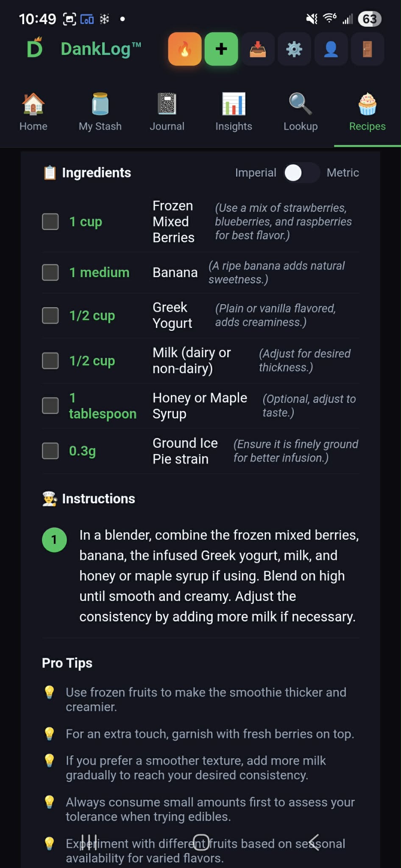Open the import inbox icon
Image resolution: width=401 pixels, height=868 pixels.
pos(257,49)
